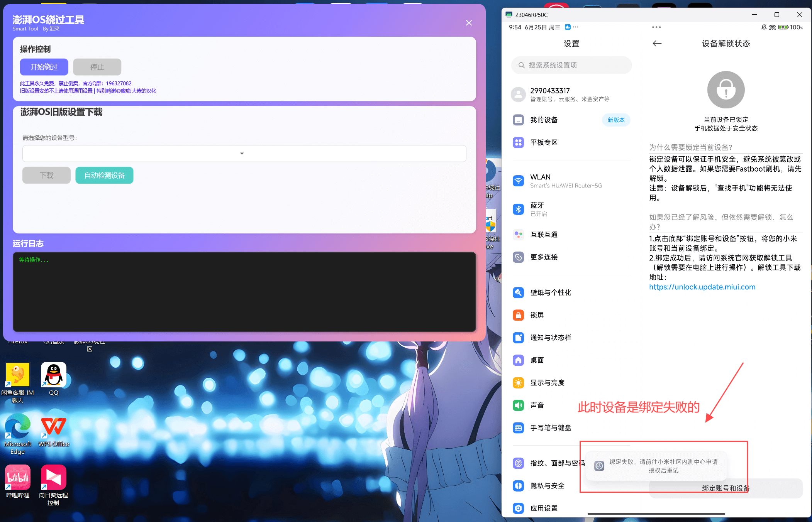The height and width of the screenshot is (522, 812).
Task: Open the three-dot menu at phone top
Action: 656,27
